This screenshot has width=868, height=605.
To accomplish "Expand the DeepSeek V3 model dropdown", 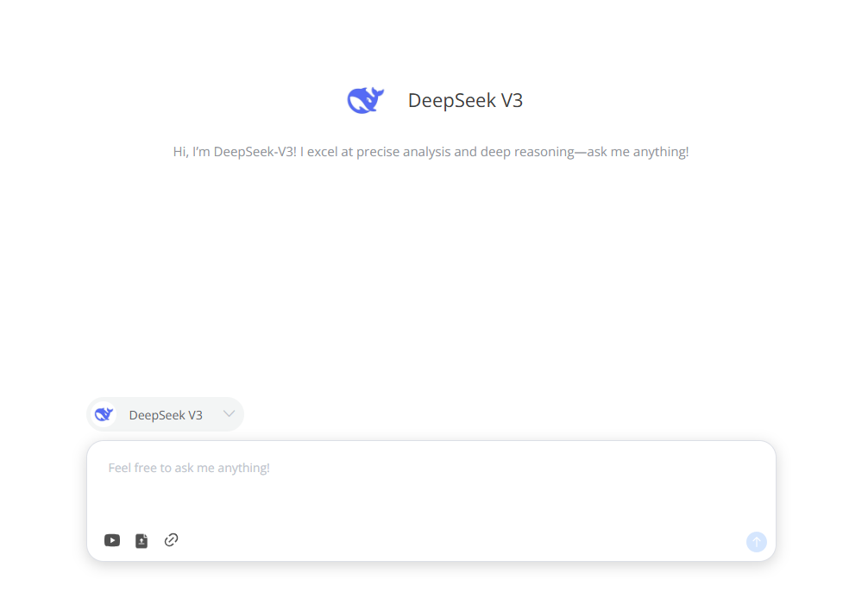I will pyautogui.click(x=229, y=414).
